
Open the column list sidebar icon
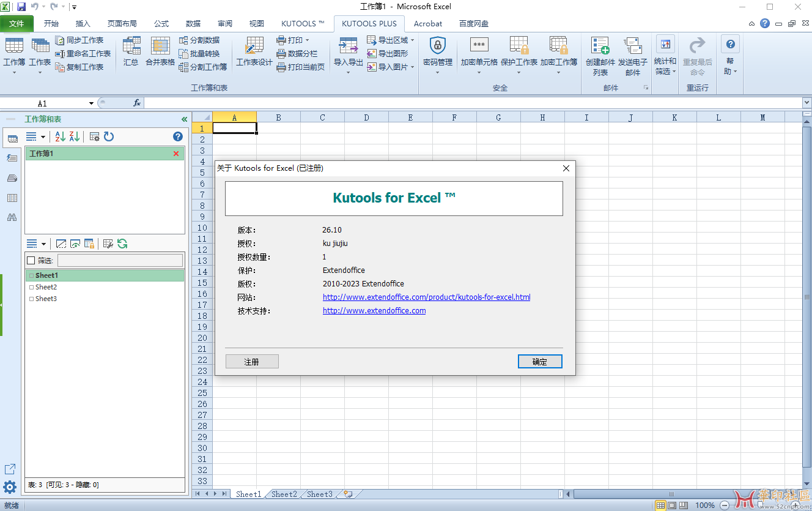[x=12, y=198]
